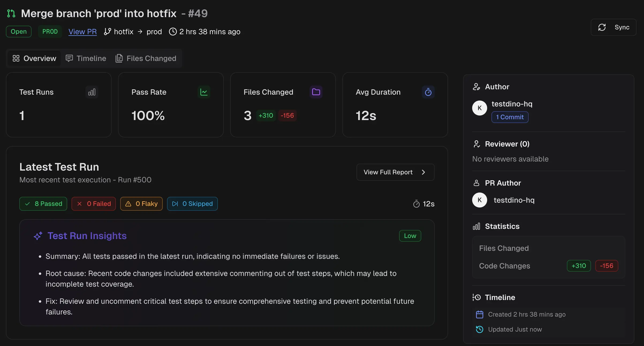Enable the 0 Skipped filter

(192, 203)
